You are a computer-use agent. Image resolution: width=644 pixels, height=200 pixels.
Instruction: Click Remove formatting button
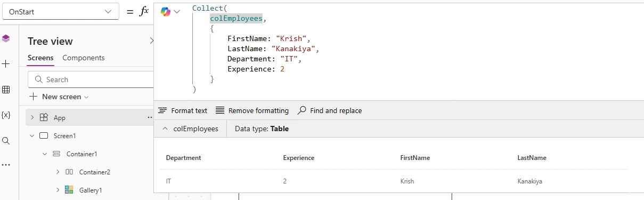coord(252,110)
